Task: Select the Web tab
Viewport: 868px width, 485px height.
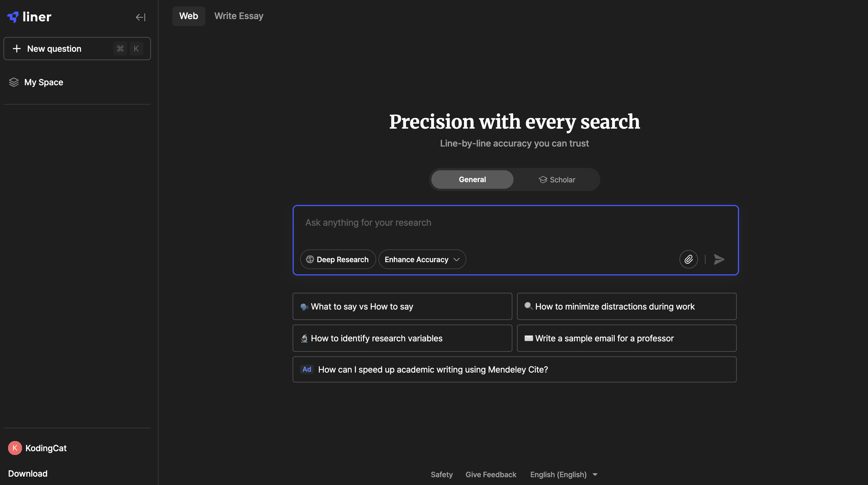Action: pos(188,16)
